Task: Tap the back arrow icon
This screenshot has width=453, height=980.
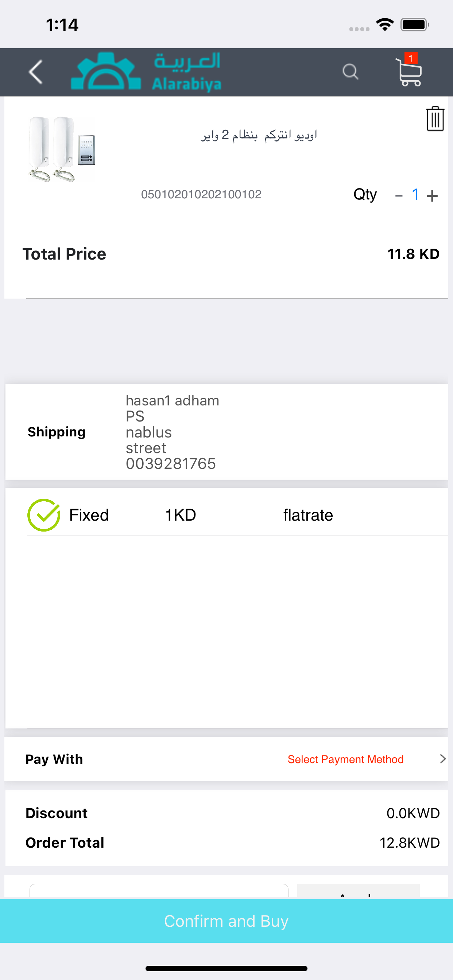Action: 35,72
